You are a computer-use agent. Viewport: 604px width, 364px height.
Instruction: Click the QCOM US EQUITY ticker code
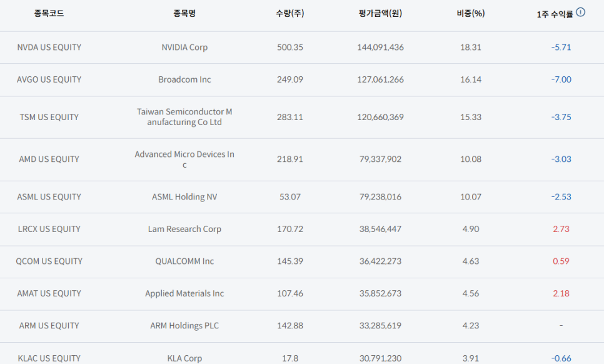(49, 261)
